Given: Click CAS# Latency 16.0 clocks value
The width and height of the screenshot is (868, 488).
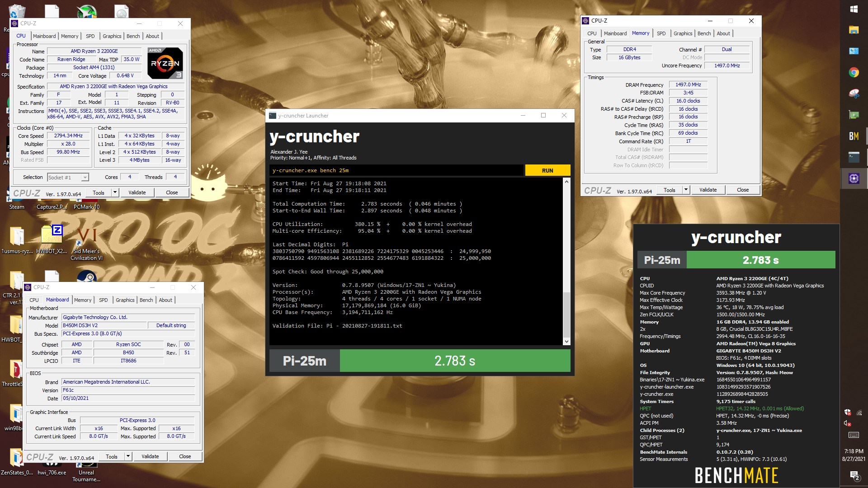Looking at the screenshot, I should (x=688, y=101).
